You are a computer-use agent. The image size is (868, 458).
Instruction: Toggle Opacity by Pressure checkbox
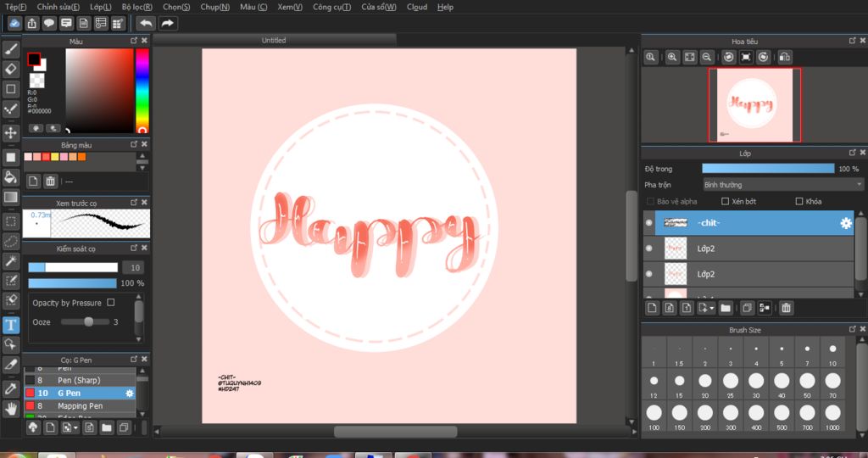coord(111,303)
